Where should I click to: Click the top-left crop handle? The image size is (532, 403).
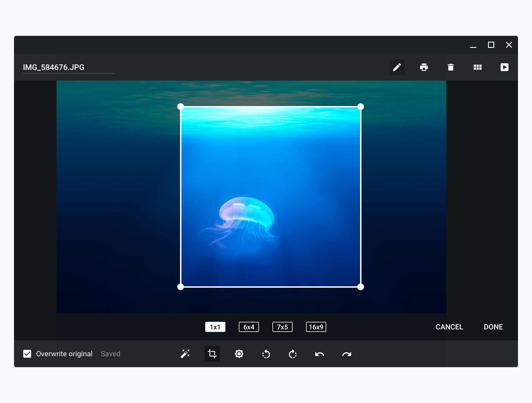(181, 107)
